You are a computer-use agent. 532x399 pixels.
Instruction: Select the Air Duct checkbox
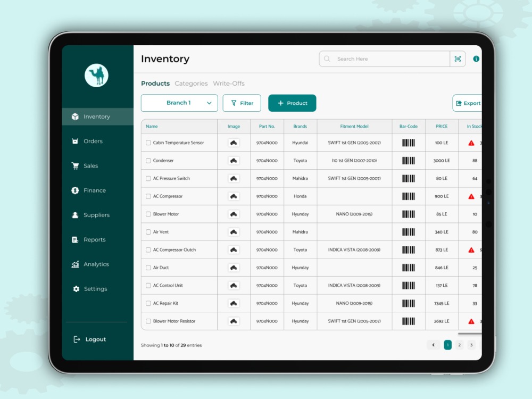148,268
